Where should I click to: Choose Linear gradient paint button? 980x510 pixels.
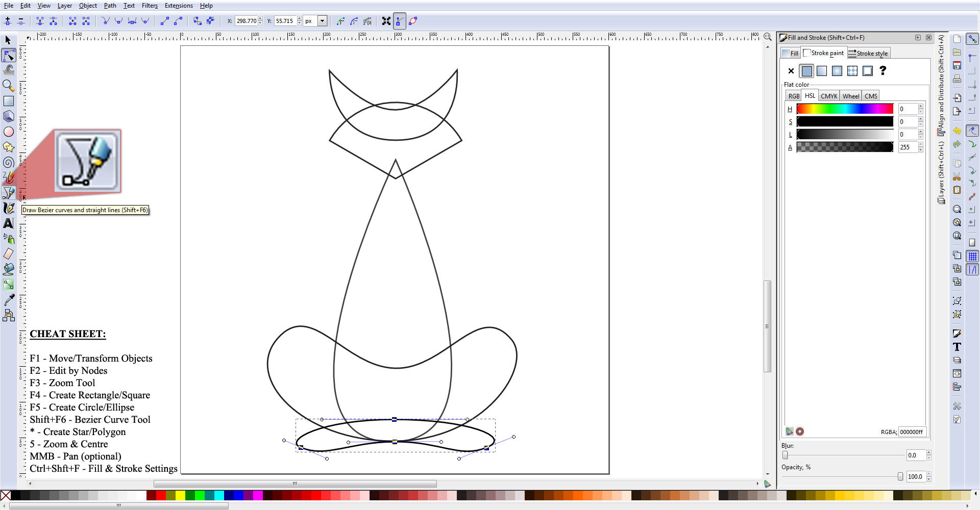822,71
